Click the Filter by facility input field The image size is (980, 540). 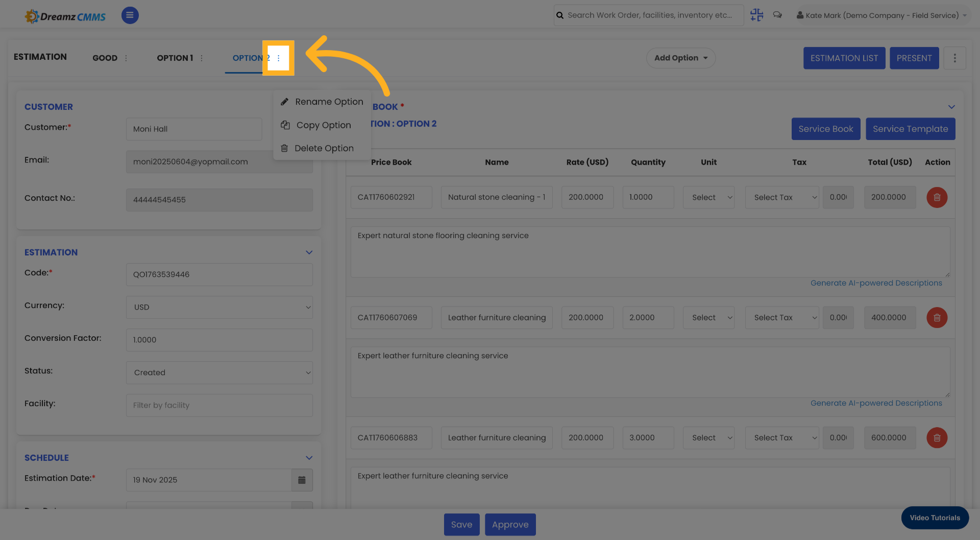(x=219, y=405)
